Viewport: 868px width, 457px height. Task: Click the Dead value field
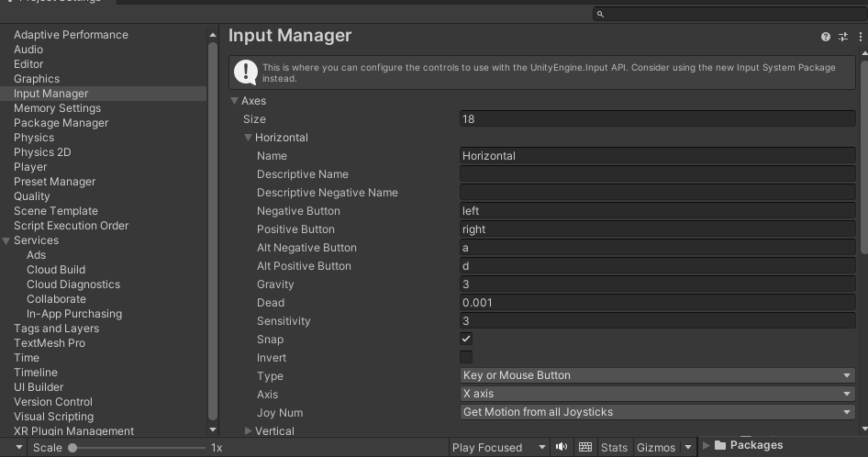point(658,302)
